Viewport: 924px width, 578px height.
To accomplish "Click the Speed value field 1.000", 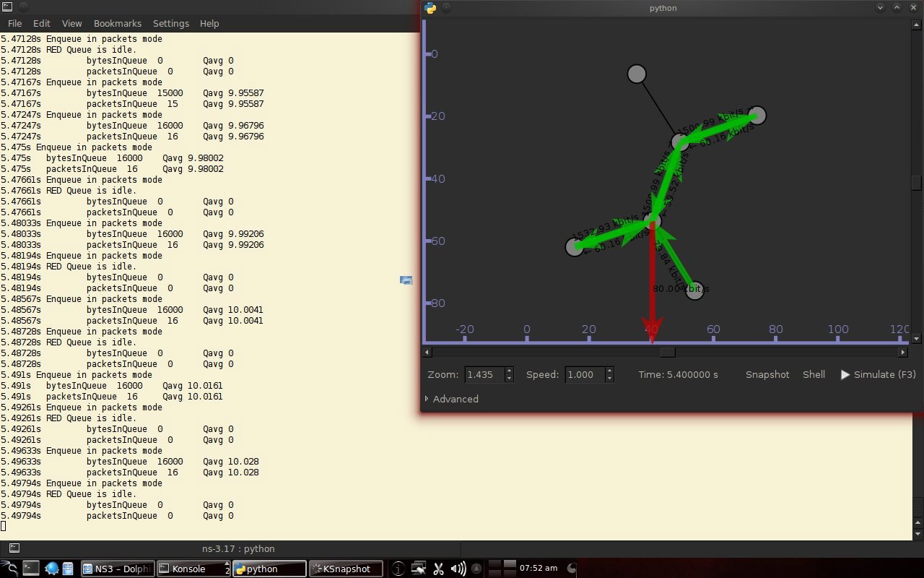I will (x=584, y=374).
